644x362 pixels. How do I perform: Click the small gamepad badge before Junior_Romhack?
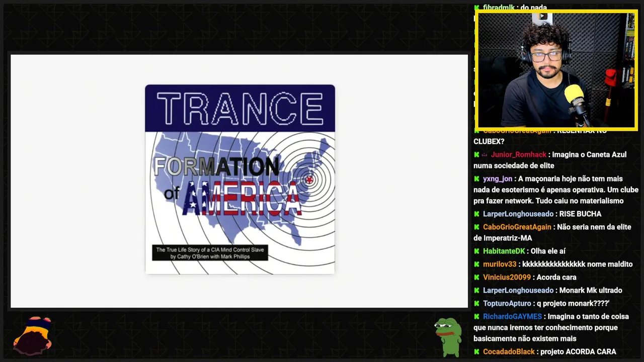(485, 154)
